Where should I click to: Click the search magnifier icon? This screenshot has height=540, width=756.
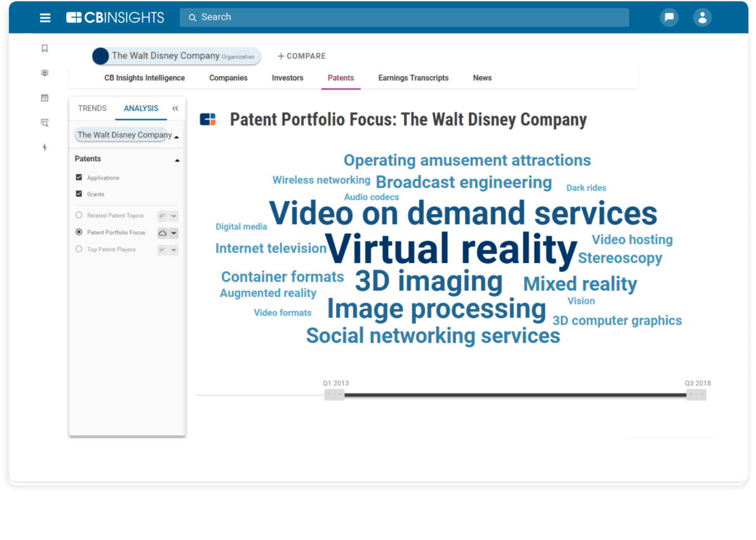tap(192, 17)
